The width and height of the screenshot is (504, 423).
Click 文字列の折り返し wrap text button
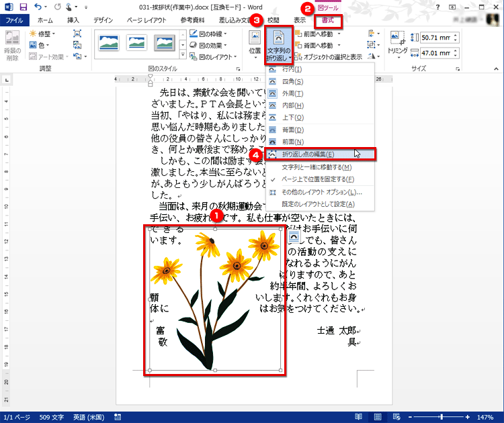click(x=279, y=45)
